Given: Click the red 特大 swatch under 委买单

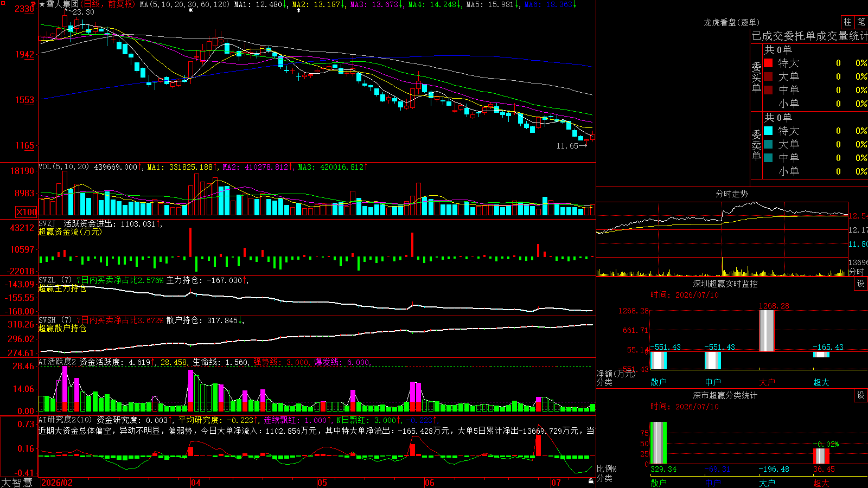Looking at the screenshot, I should pyautogui.click(x=768, y=63).
